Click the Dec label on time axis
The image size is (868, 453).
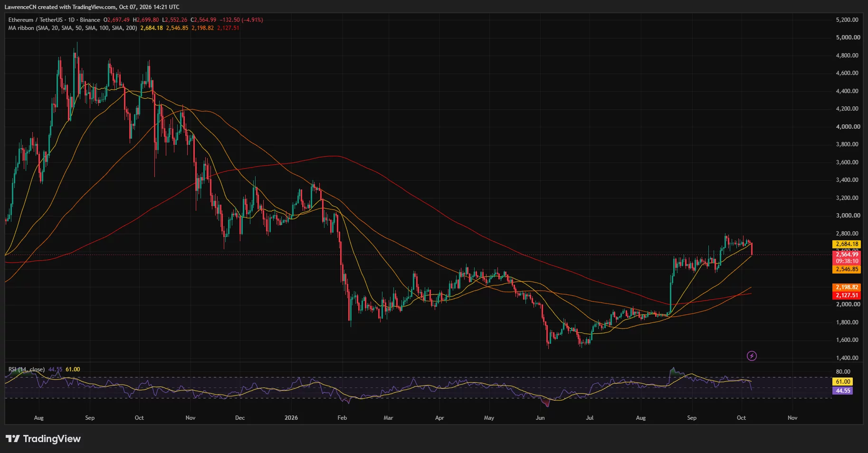point(240,418)
